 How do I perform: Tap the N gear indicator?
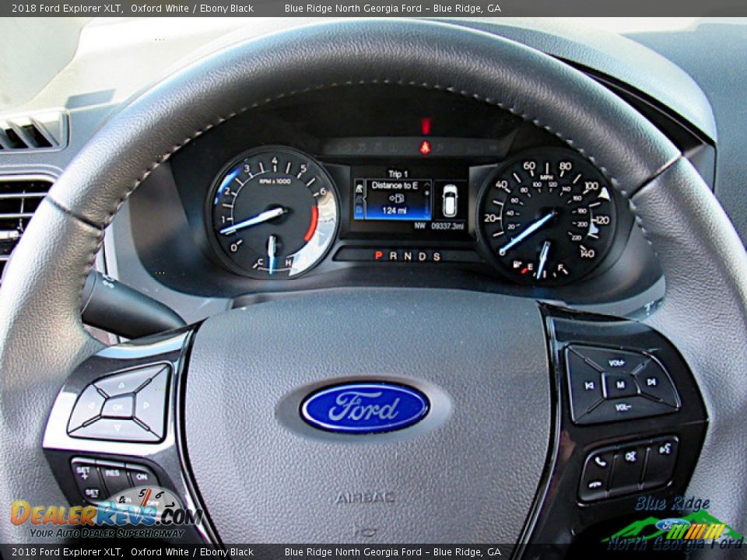click(408, 256)
